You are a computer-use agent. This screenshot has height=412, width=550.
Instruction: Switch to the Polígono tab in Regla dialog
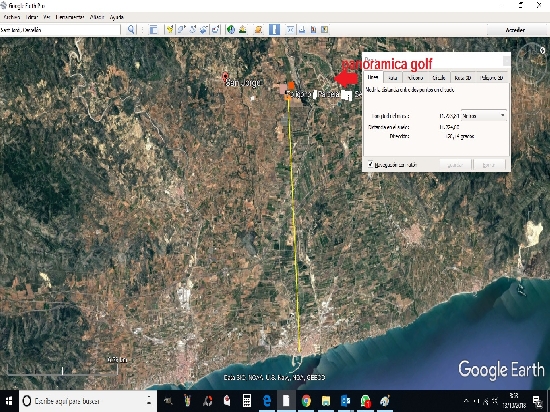click(x=415, y=77)
